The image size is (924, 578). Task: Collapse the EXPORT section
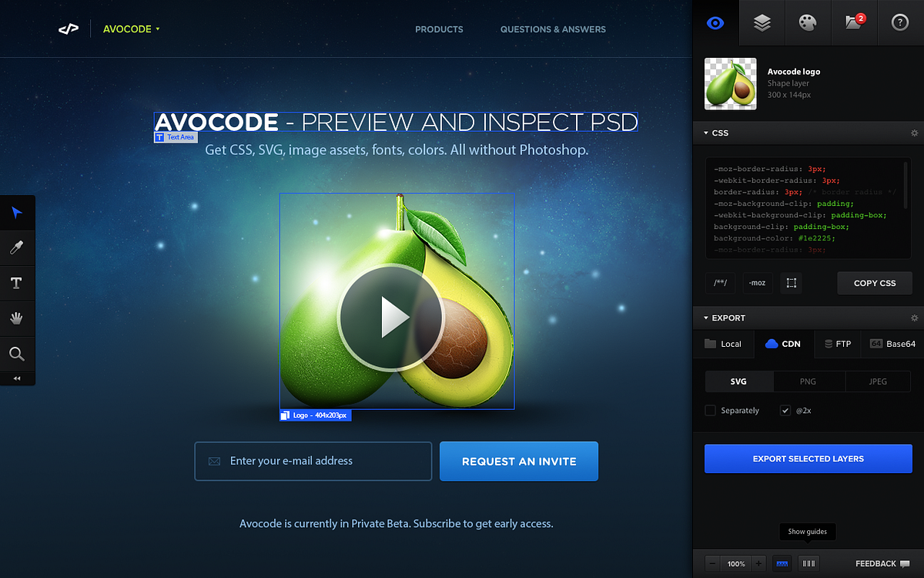[x=706, y=318]
